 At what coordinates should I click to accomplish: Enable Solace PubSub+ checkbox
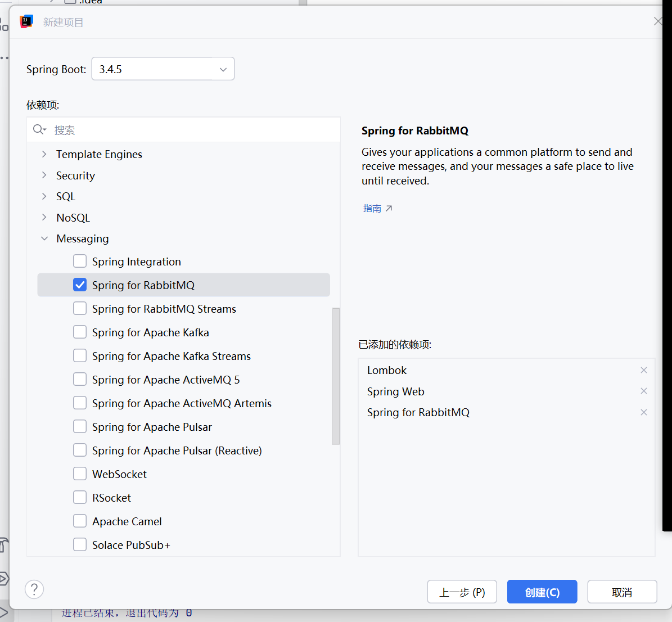point(80,544)
